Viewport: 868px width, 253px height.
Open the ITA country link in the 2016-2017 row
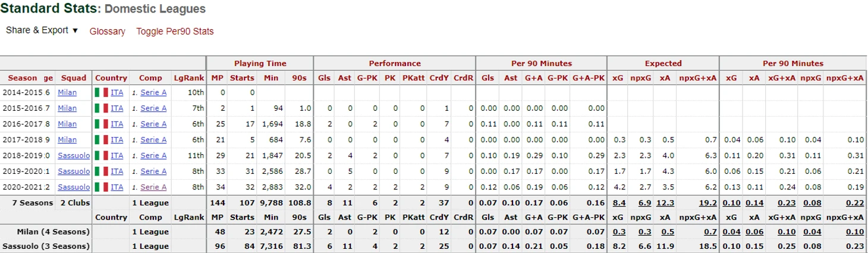[x=117, y=124]
